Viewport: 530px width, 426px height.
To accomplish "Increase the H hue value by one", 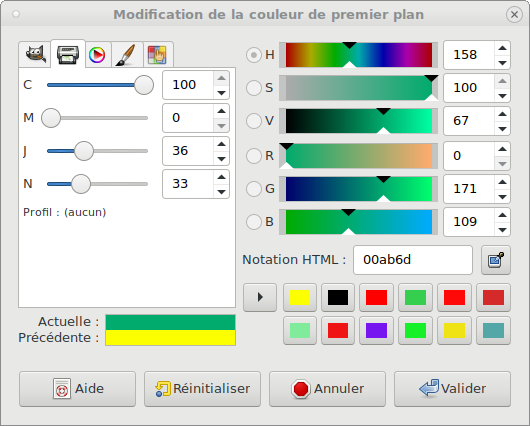I will point(502,48).
